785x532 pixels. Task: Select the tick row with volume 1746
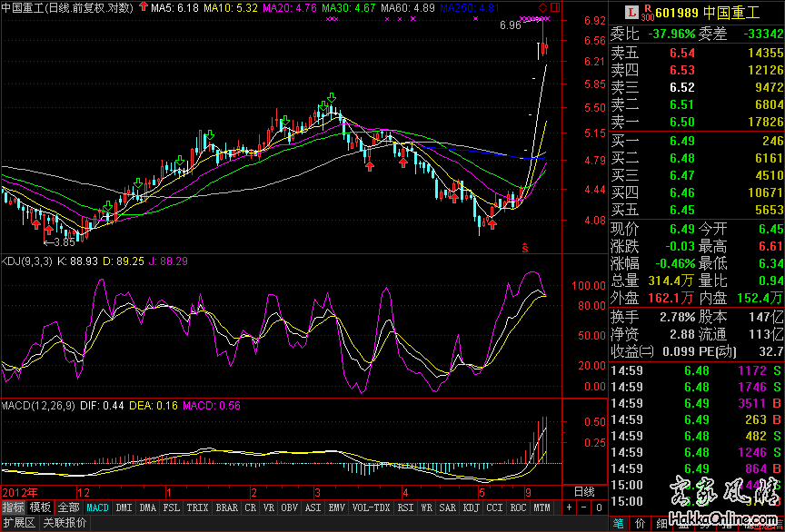(697, 387)
